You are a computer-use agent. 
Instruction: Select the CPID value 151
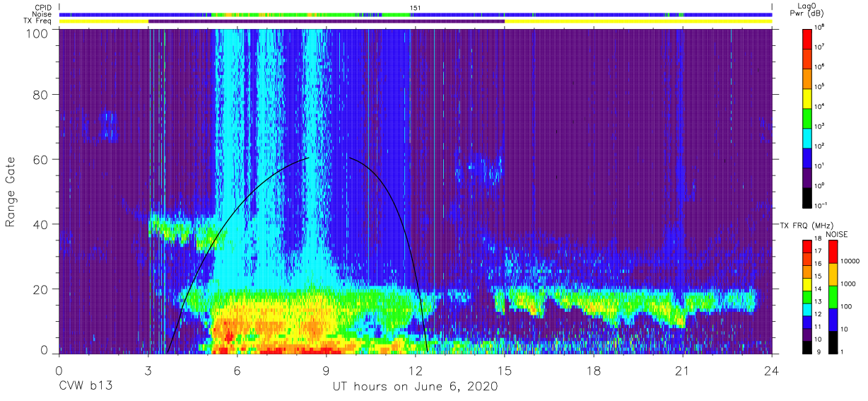[x=415, y=8]
